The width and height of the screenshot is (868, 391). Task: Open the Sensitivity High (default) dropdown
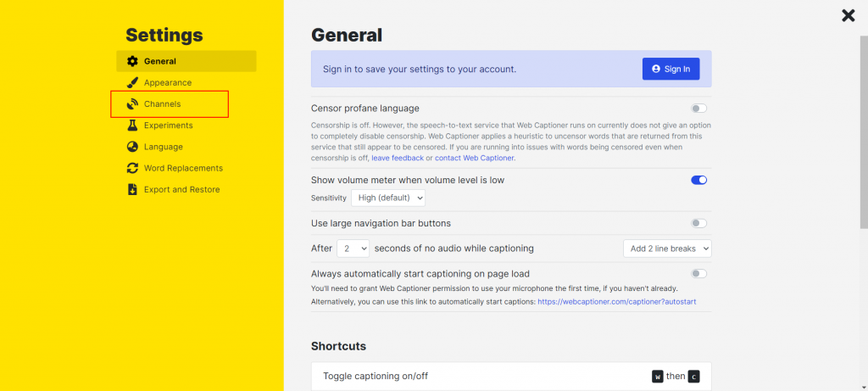click(388, 198)
